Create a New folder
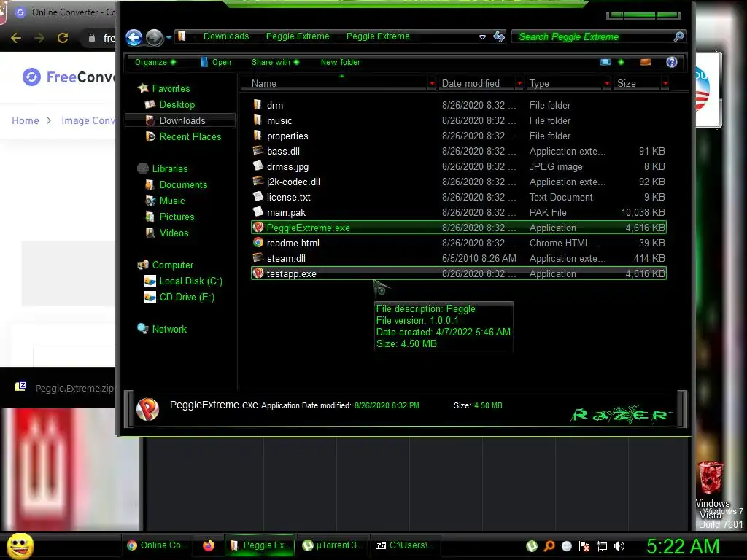 [x=340, y=62]
